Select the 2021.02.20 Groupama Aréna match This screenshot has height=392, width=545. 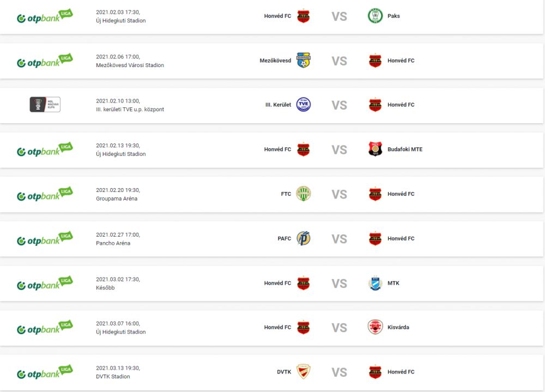point(271,194)
